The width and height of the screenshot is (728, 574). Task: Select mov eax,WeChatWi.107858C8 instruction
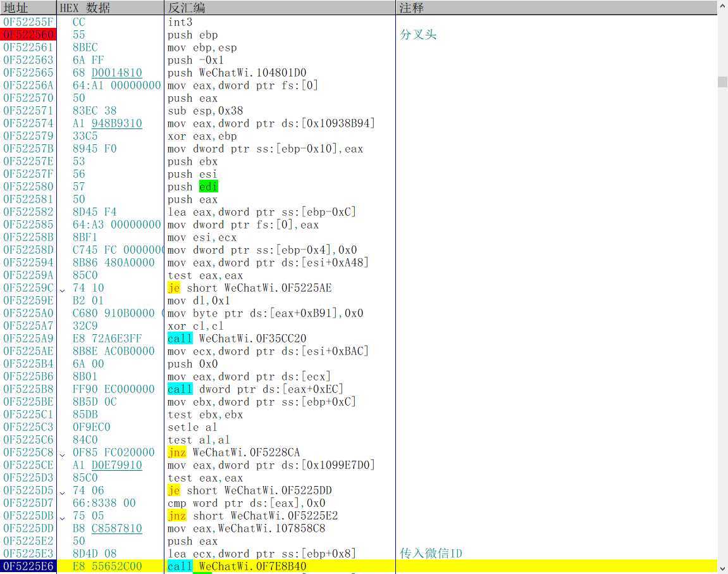point(247,528)
